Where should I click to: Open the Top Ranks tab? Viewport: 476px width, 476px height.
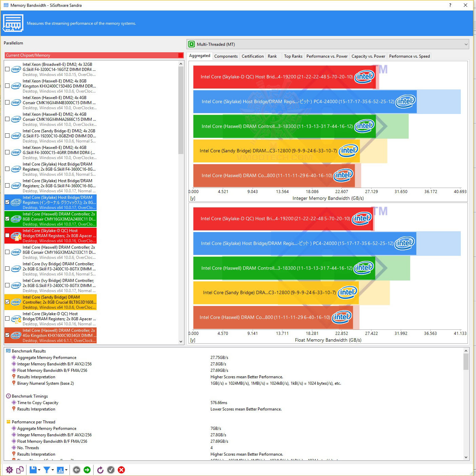click(x=293, y=56)
